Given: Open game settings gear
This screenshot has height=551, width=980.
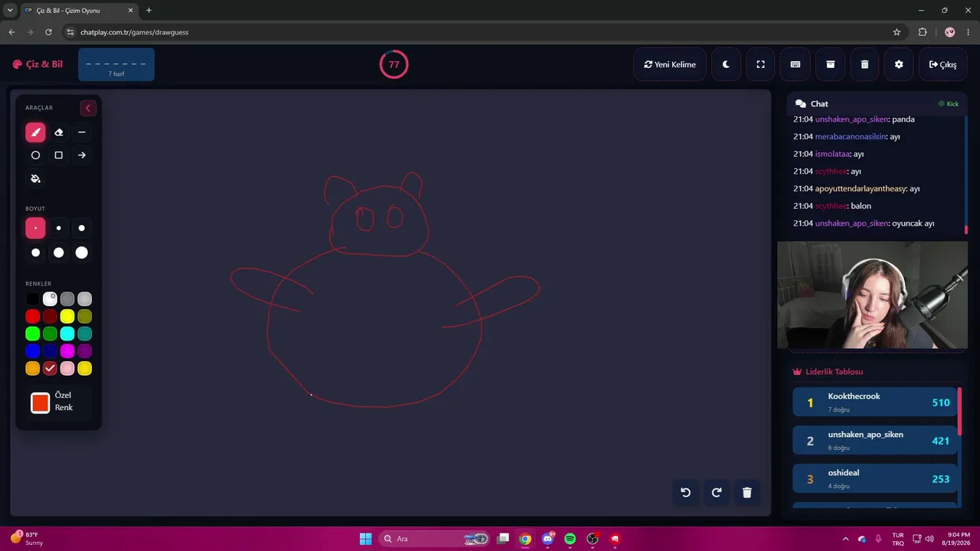Looking at the screenshot, I should pyautogui.click(x=899, y=64).
